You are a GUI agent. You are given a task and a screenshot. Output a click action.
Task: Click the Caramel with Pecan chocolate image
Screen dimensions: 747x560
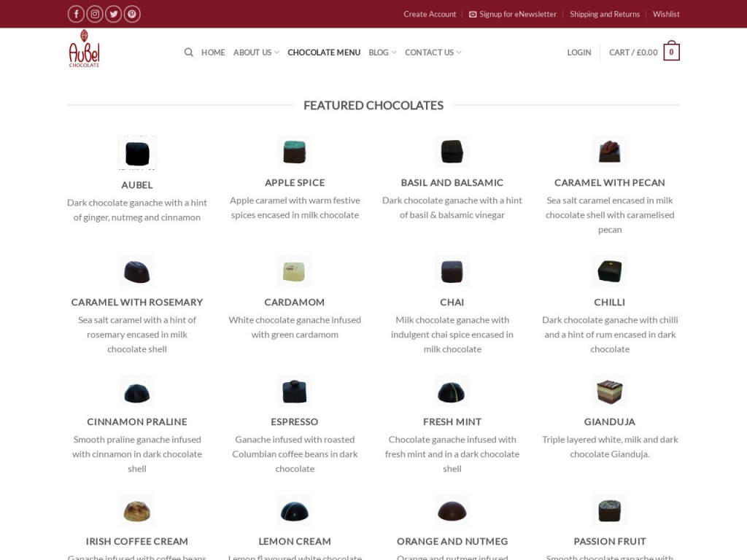pyautogui.click(x=610, y=152)
